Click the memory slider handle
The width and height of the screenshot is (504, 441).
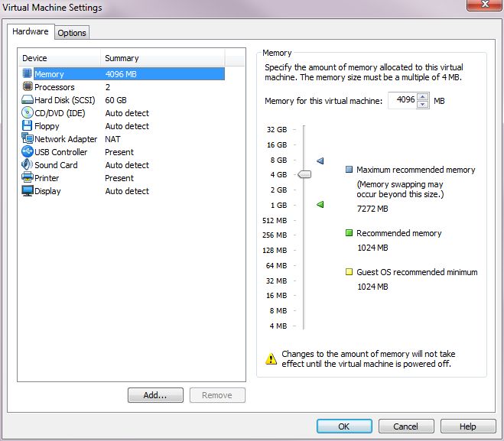coord(304,175)
